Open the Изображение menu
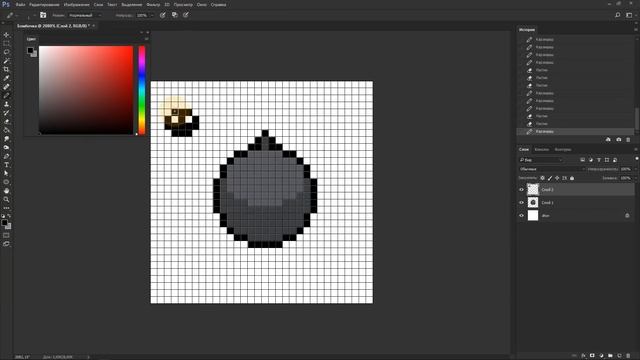Image resolution: width=640 pixels, height=360 pixels. coord(76,4)
